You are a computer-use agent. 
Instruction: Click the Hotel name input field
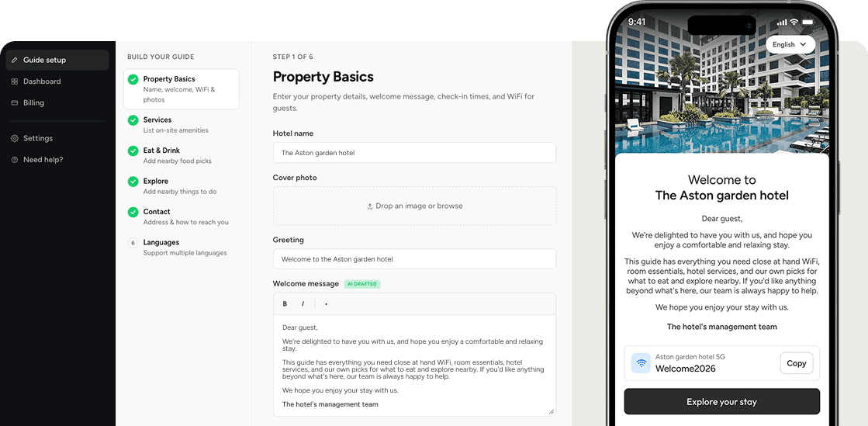[x=415, y=153]
